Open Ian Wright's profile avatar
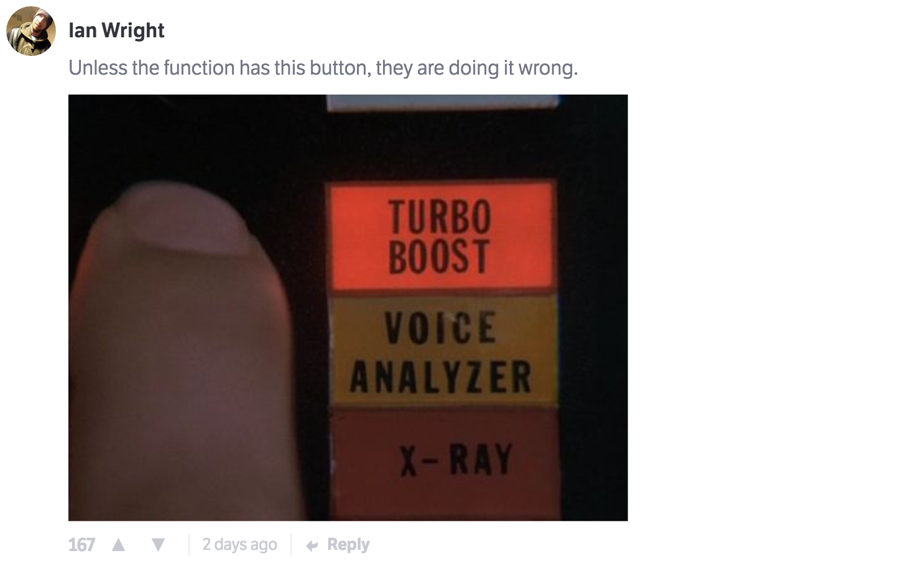Viewport: 924px width, 571px height. tap(31, 31)
